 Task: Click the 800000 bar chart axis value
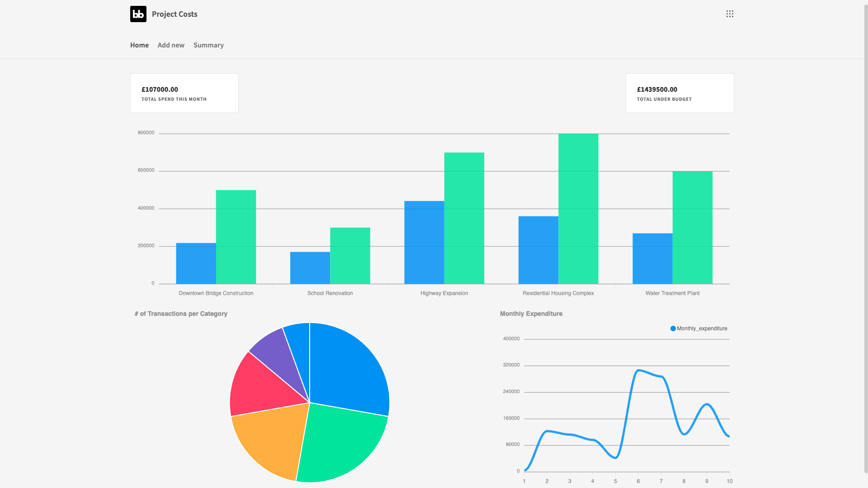tap(146, 133)
